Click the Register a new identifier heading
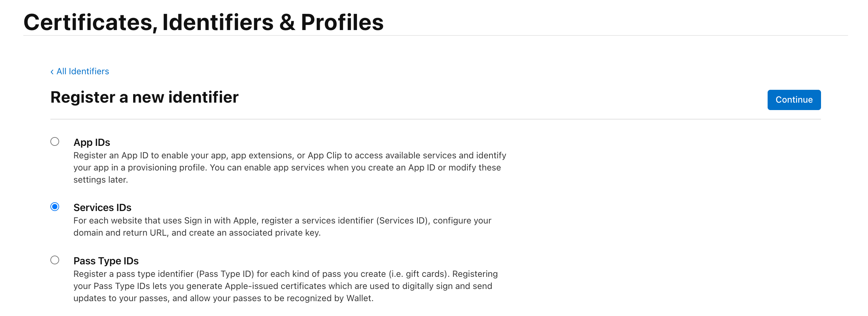This screenshot has width=868, height=316. tap(144, 97)
